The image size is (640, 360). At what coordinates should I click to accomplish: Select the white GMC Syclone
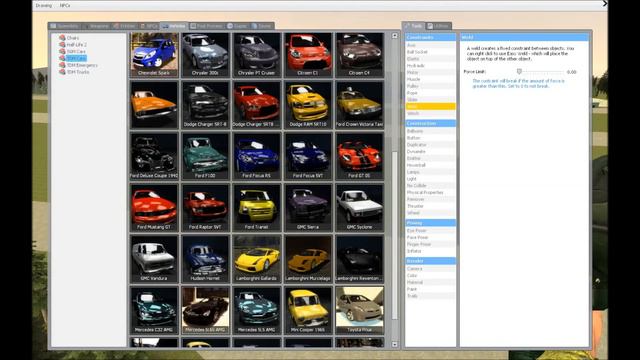(x=360, y=208)
